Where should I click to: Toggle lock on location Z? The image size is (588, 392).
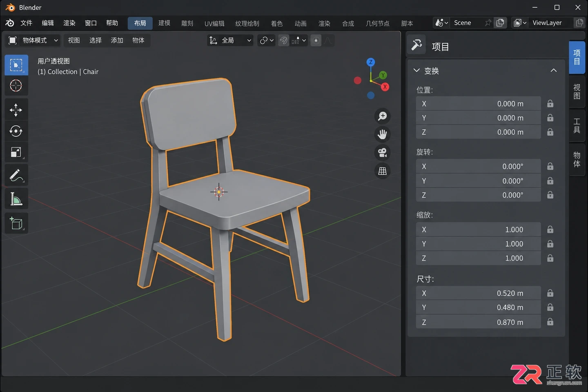click(550, 132)
